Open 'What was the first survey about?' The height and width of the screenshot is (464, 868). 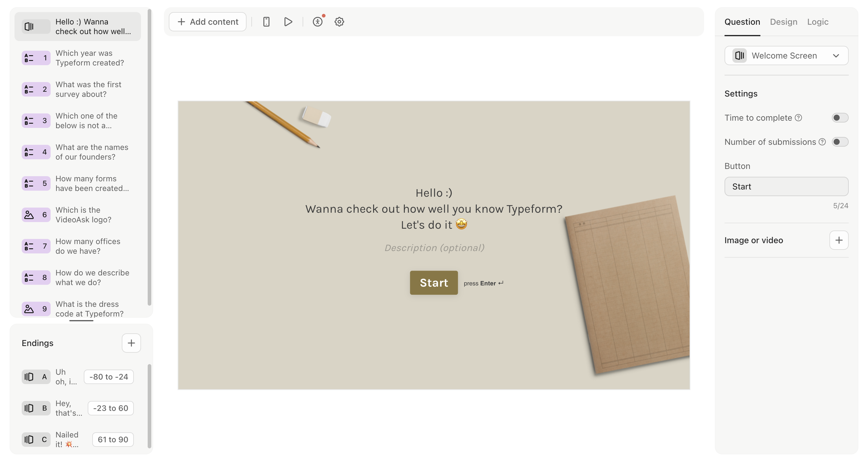click(x=88, y=89)
